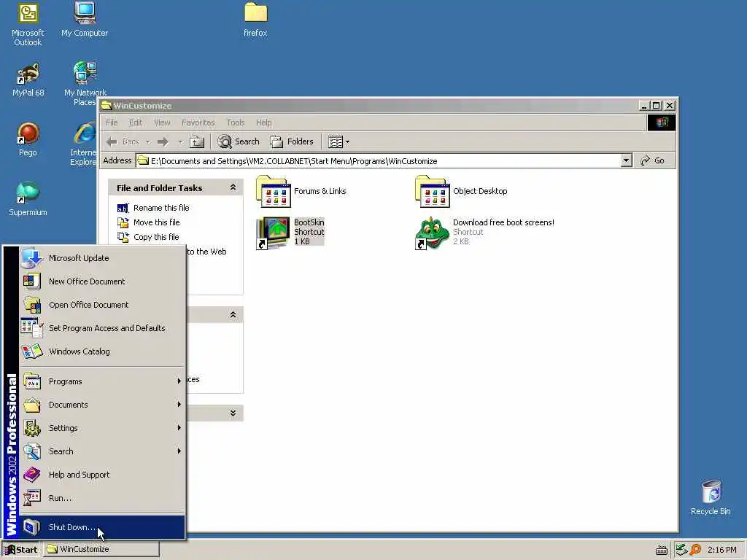The width and height of the screenshot is (747, 560).
Task: Open Help and Support
Action: tap(102, 475)
